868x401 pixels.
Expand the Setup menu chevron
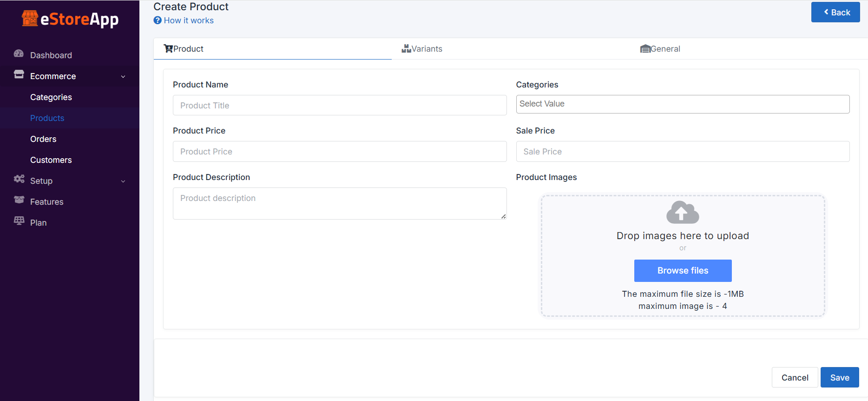click(x=123, y=181)
